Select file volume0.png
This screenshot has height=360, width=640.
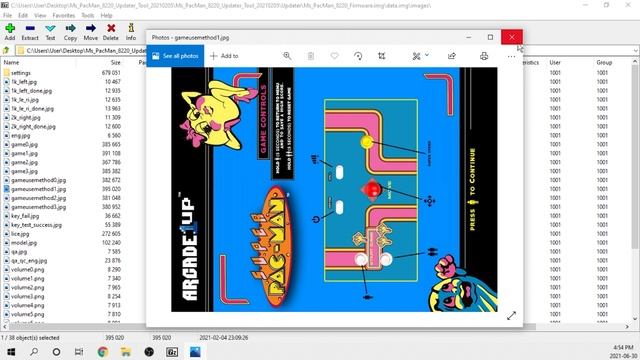[x=27, y=269]
